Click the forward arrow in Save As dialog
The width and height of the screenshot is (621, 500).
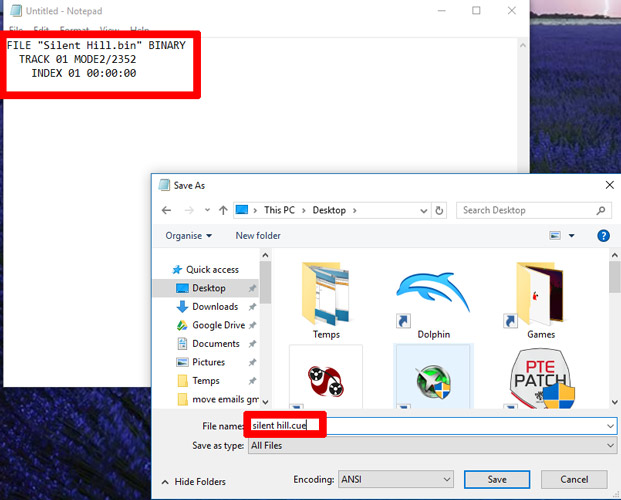[x=189, y=210]
